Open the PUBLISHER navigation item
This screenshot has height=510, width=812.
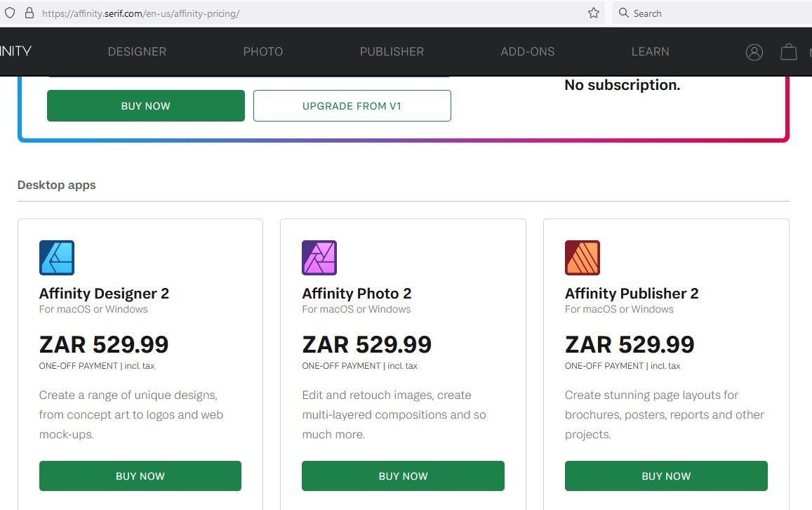click(x=392, y=51)
